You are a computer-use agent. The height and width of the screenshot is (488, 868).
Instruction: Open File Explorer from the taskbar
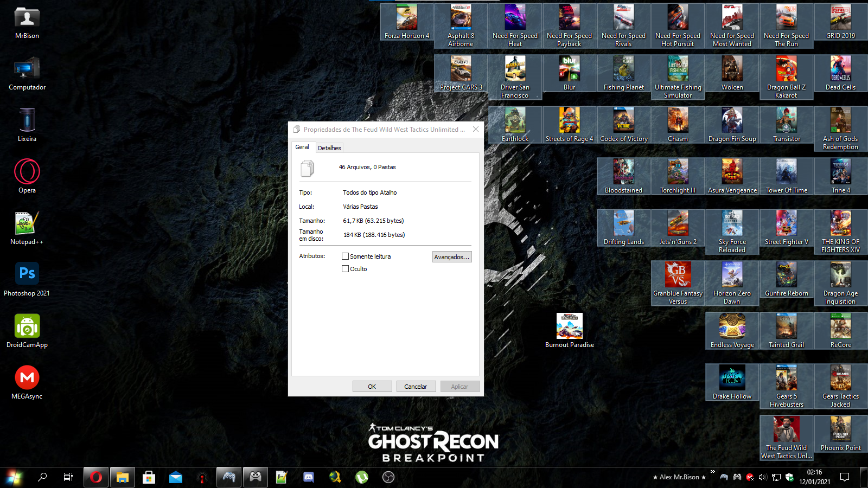pos(123,477)
